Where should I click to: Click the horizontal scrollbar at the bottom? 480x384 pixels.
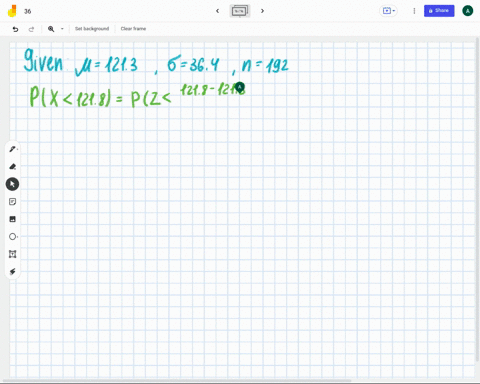[177, 381]
